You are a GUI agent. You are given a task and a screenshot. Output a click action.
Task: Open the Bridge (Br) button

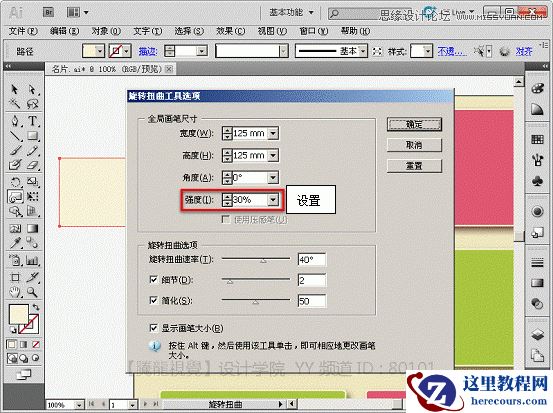[x=49, y=12]
